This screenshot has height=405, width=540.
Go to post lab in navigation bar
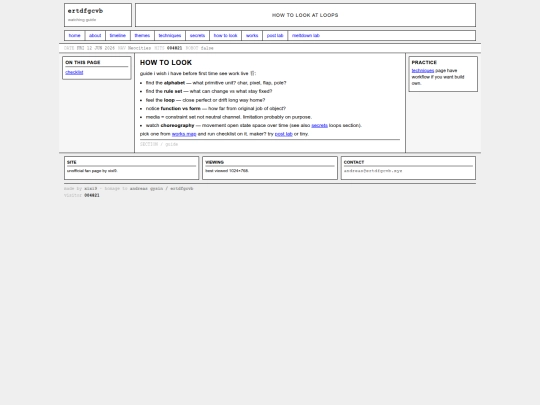pyautogui.click(x=275, y=35)
